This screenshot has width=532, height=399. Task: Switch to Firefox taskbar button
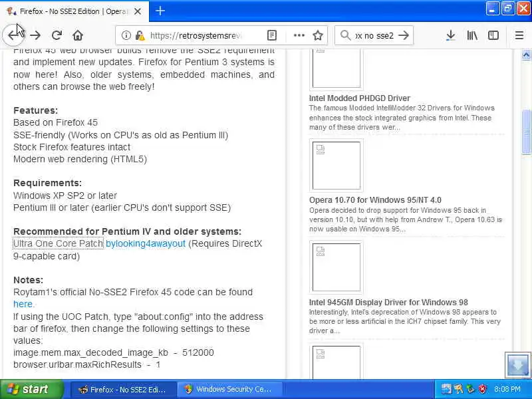pyautogui.click(x=123, y=390)
